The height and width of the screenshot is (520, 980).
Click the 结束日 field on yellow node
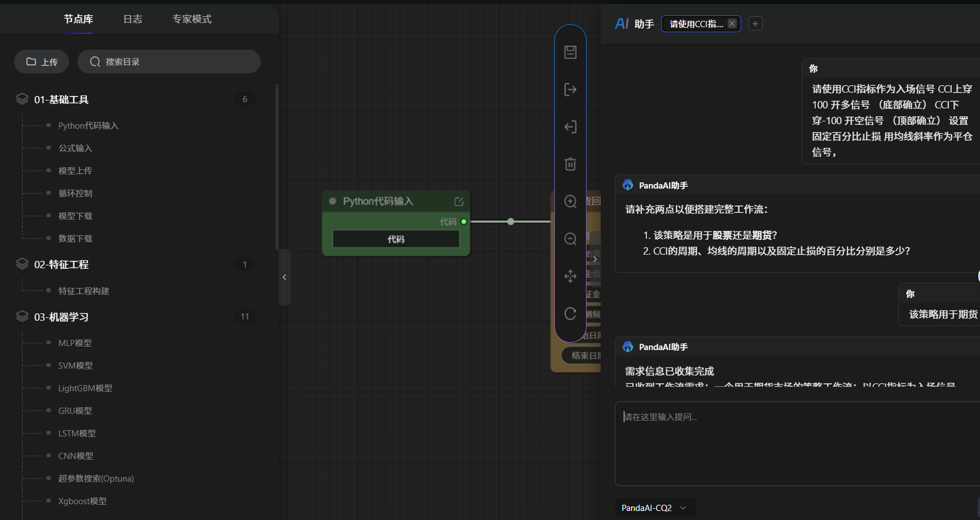[582, 355]
